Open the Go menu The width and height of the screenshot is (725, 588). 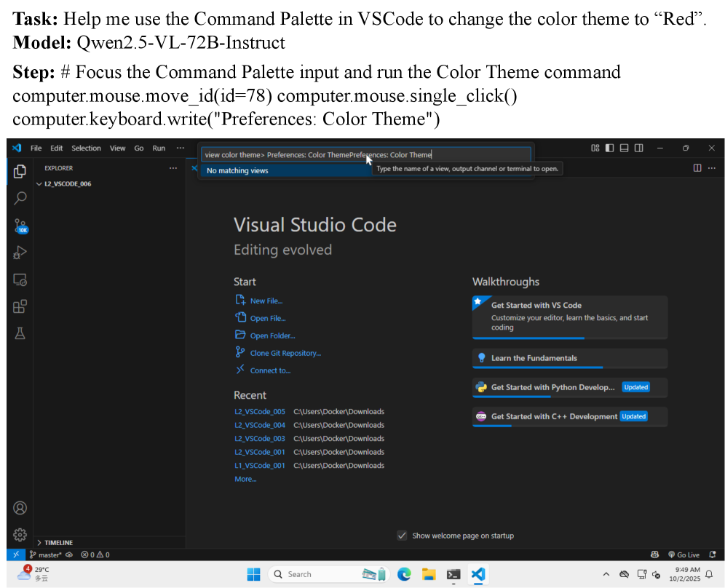pyautogui.click(x=139, y=148)
